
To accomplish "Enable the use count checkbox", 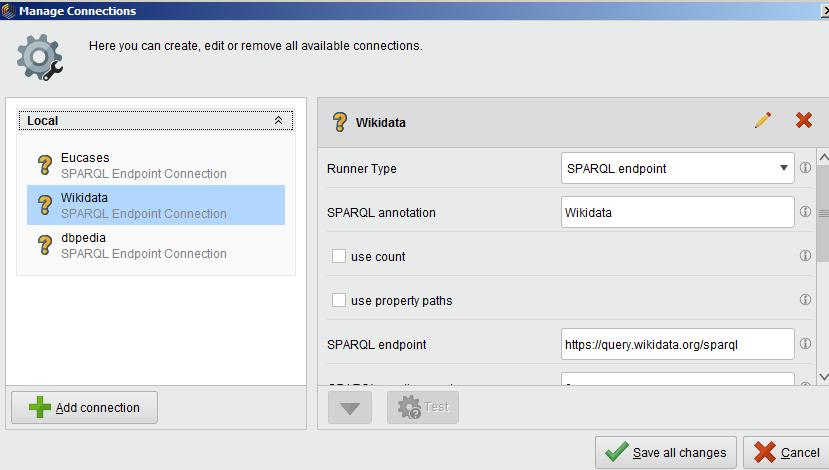I will (338, 256).
